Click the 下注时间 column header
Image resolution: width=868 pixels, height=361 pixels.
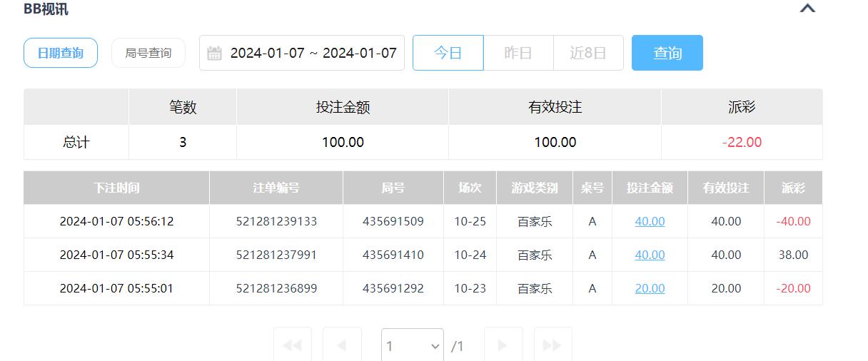point(116,188)
